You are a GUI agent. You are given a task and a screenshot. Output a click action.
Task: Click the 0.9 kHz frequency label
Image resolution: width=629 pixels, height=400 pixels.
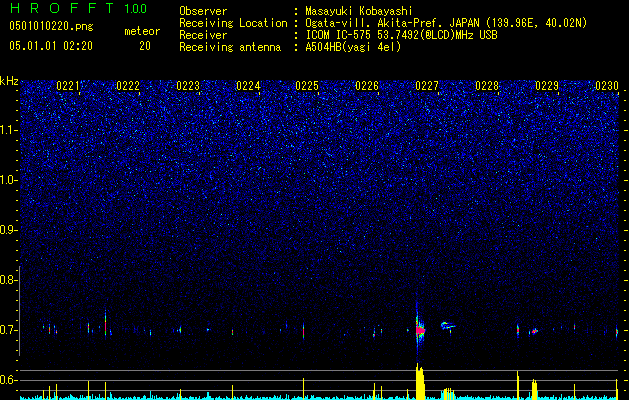point(9,230)
